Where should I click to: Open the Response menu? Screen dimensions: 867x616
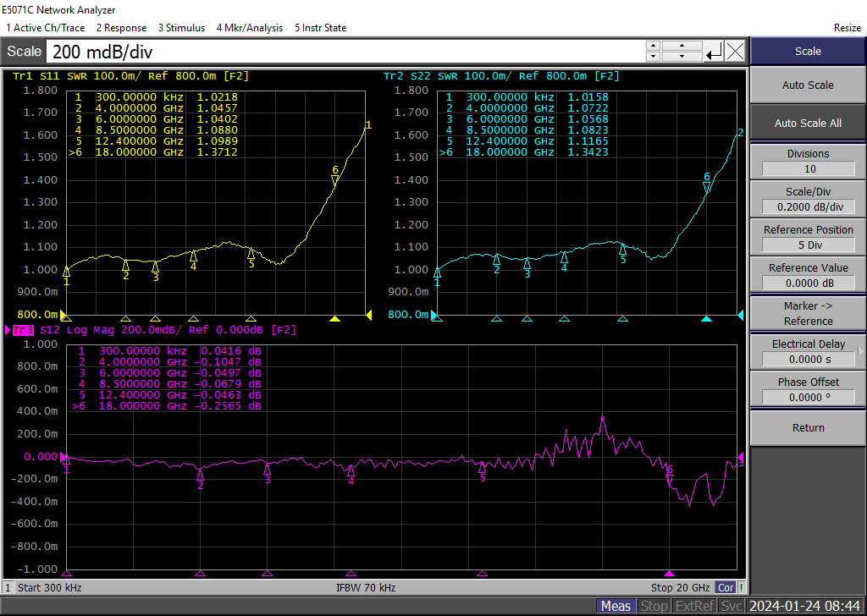121,28
